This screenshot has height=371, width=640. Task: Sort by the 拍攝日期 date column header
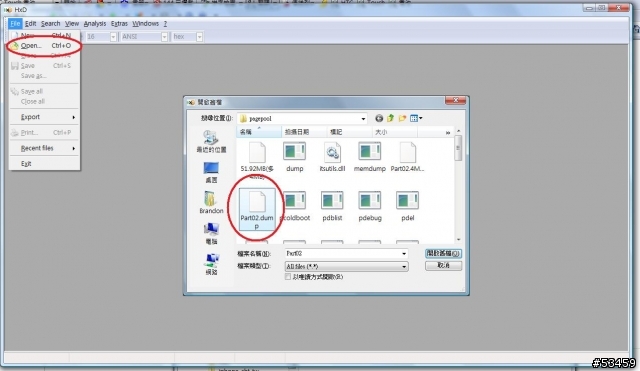(304, 132)
